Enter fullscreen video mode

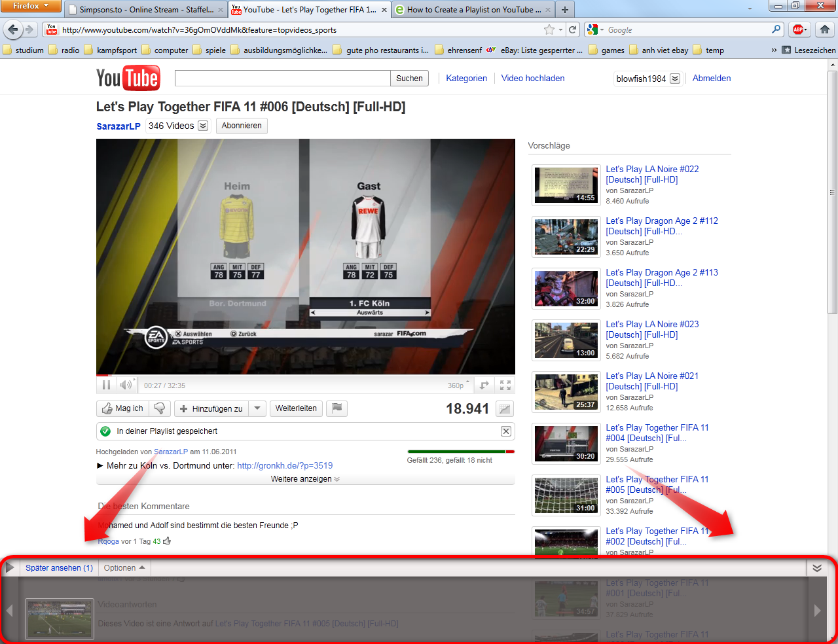(505, 385)
